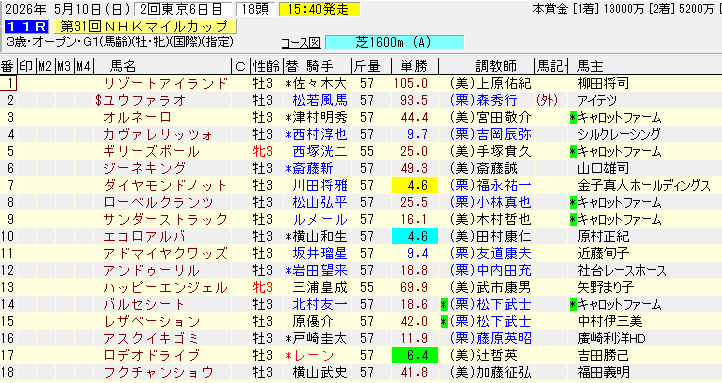Viewport: 722px width, 383px height.
Task: Click red 牝3 for ハッピーエンジェル
Action: click(x=263, y=288)
